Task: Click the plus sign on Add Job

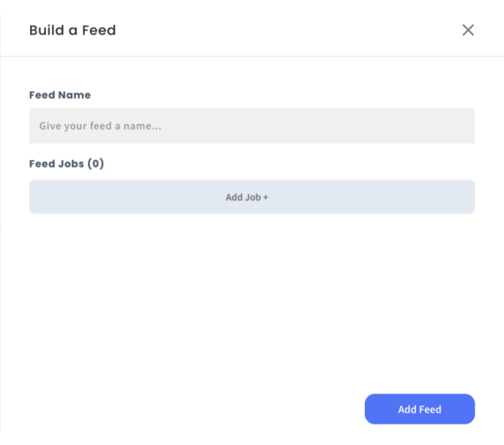Action: coord(266,197)
